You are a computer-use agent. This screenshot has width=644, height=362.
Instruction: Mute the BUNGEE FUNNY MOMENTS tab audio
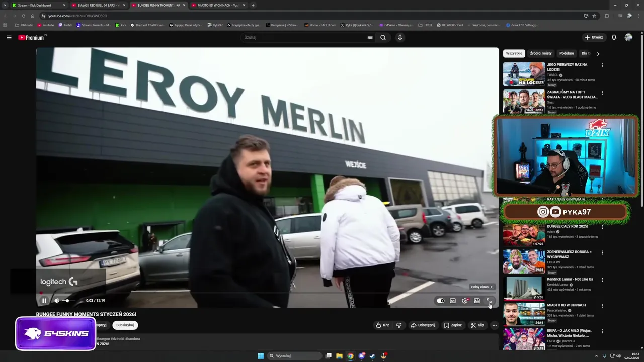[x=178, y=5]
